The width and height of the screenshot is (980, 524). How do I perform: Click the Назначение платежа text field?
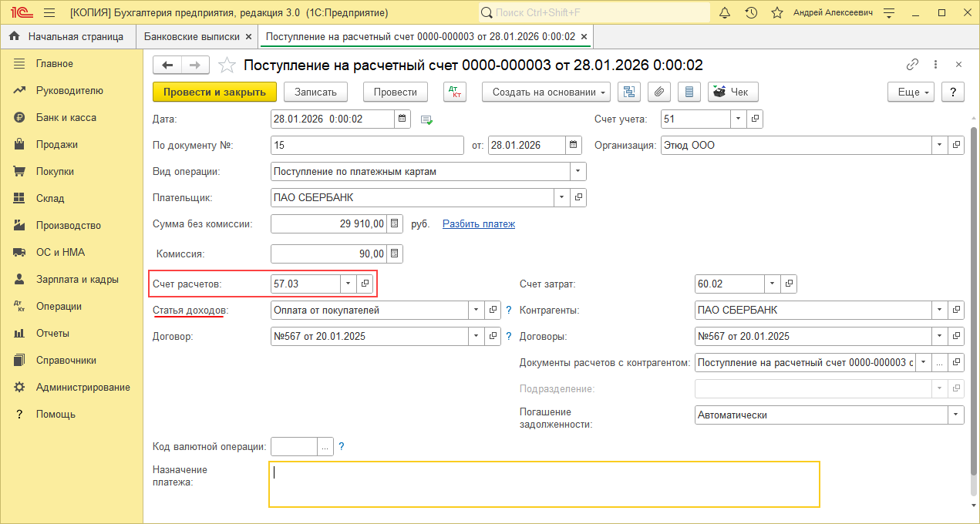click(x=544, y=484)
